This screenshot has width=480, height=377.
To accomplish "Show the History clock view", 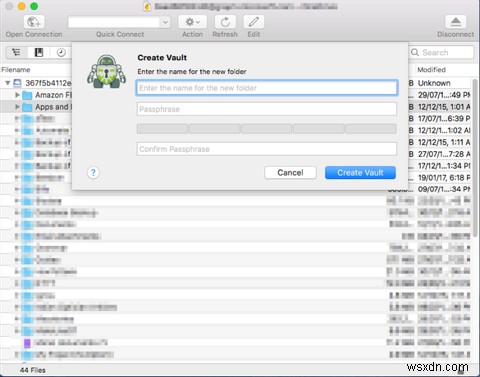I will tap(61, 52).
